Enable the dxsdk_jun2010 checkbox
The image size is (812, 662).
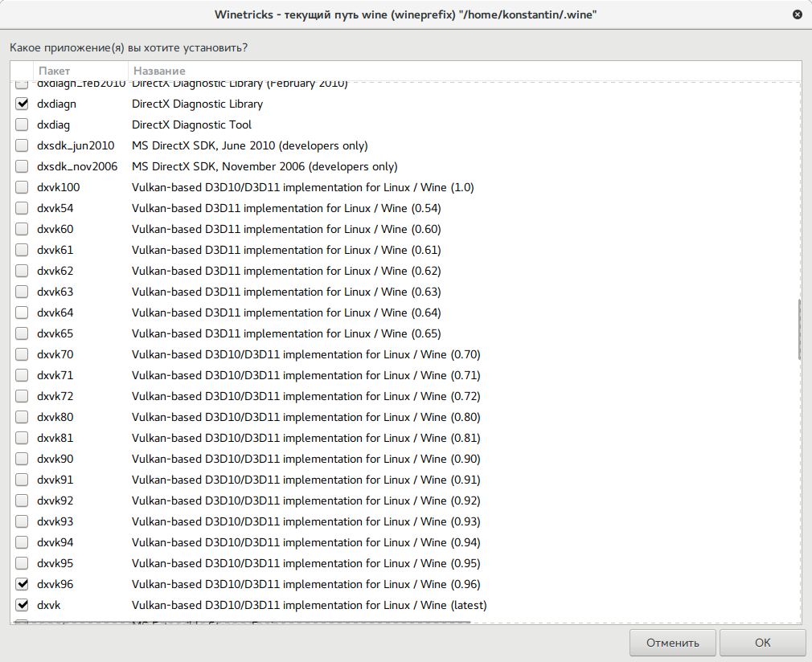click(22, 145)
